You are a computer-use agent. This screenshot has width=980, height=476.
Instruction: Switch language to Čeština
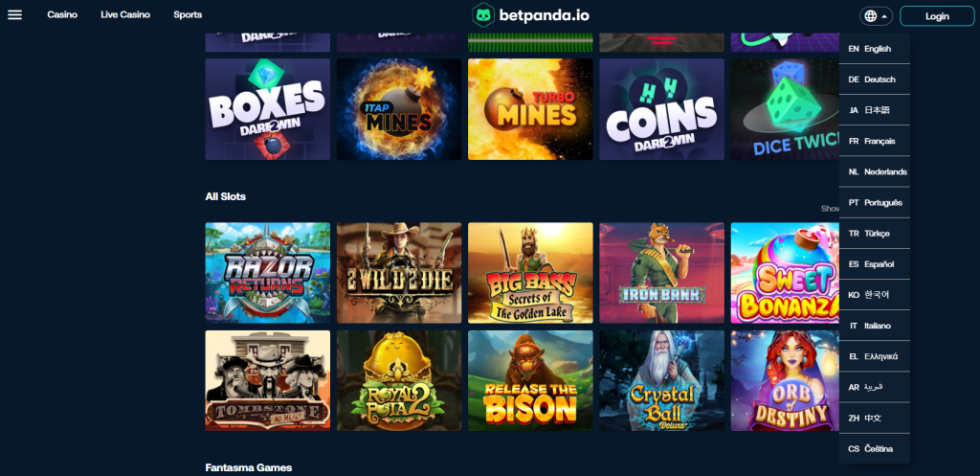[x=875, y=449]
